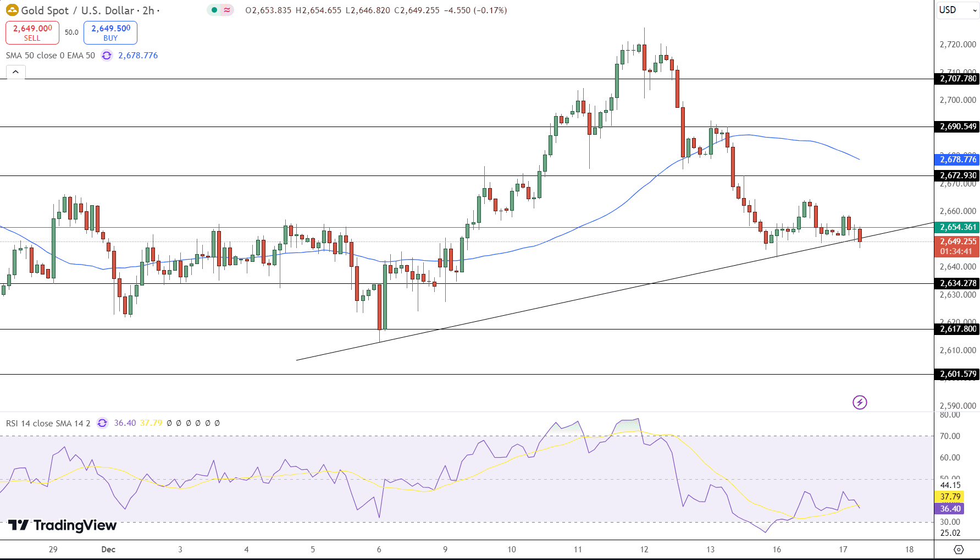Click the green market status dot
Image resolution: width=980 pixels, height=560 pixels.
(x=214, y=10)
